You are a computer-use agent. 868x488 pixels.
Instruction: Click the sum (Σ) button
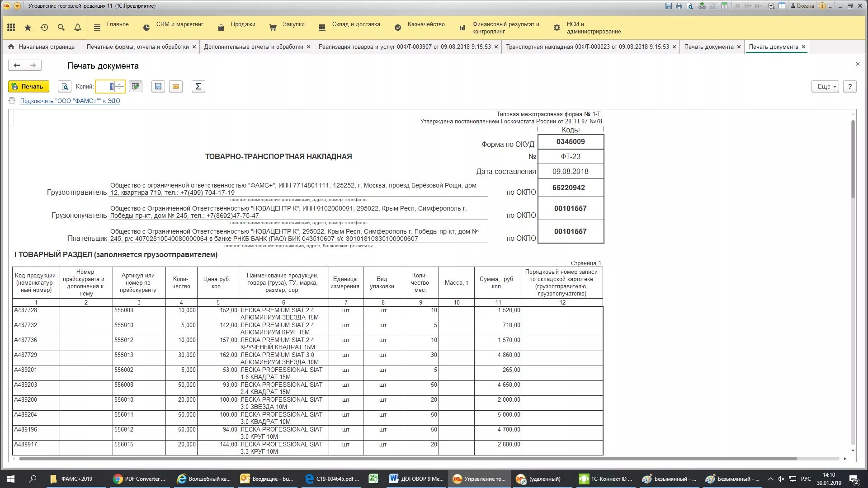198,86
